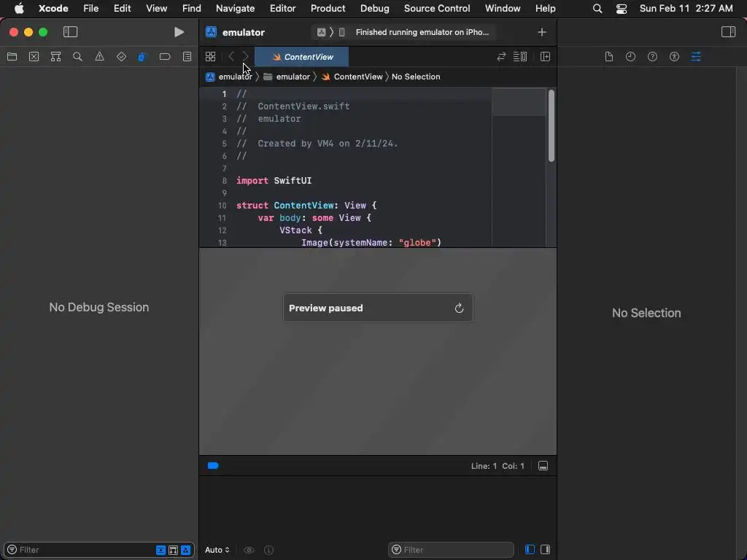The image size is (747, 560).
Task: Toggle last navigator filter option button
Action: [x=186, y=550]
